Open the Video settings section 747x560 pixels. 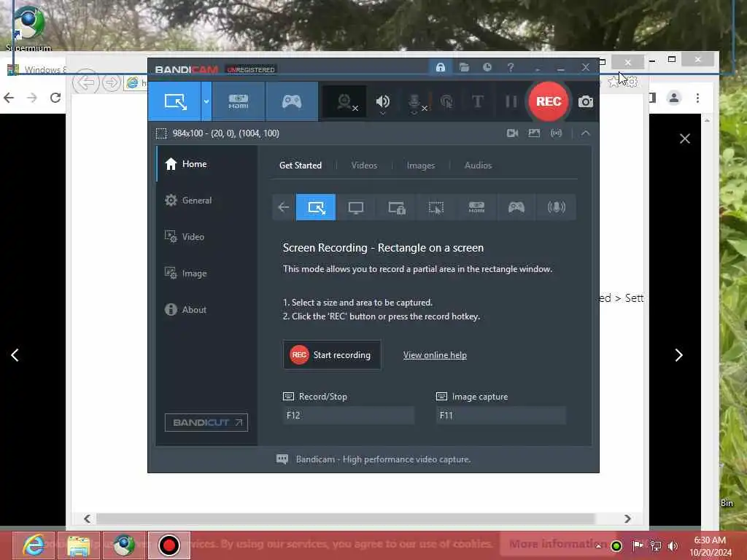pyautogui.click(x=206, y=237)
